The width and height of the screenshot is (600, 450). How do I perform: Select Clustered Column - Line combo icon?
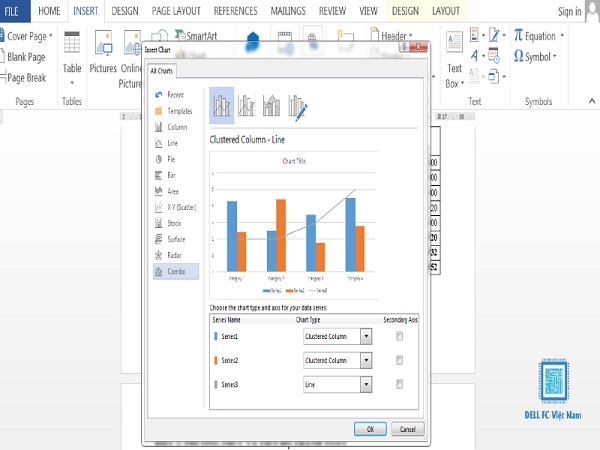click(x=222, y=105)
